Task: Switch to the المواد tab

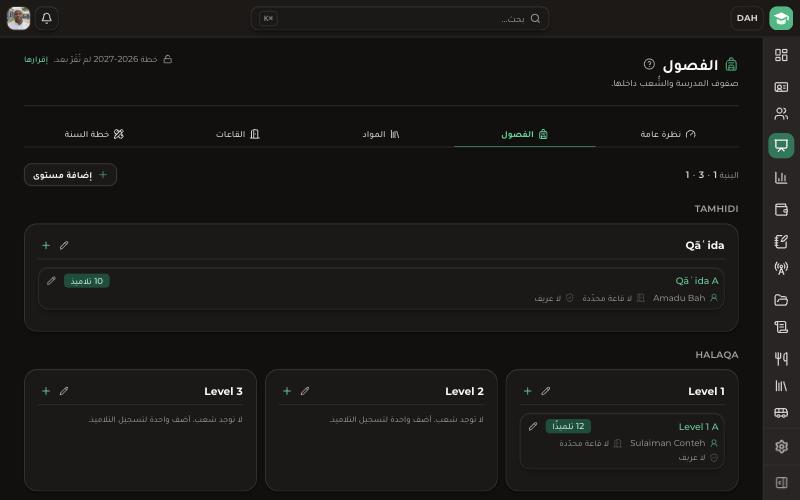Action: click(x=381, y=134)
